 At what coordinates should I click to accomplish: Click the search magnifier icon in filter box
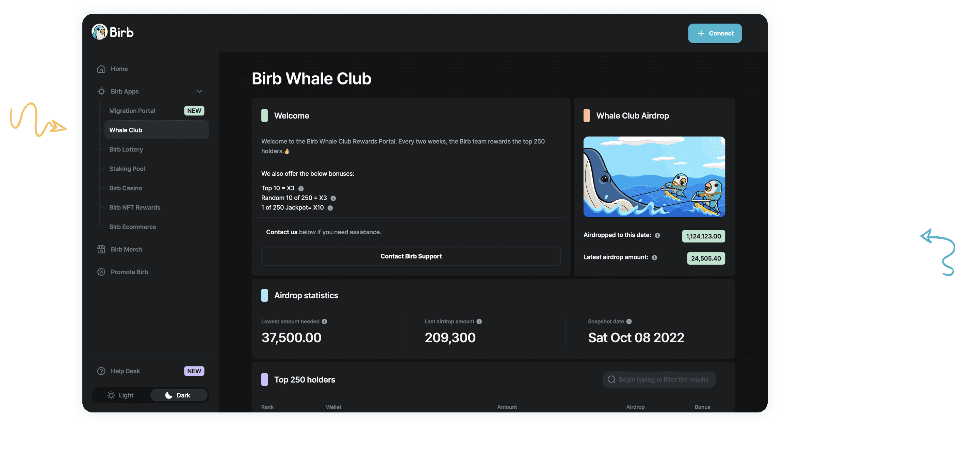tap(611, 380)
